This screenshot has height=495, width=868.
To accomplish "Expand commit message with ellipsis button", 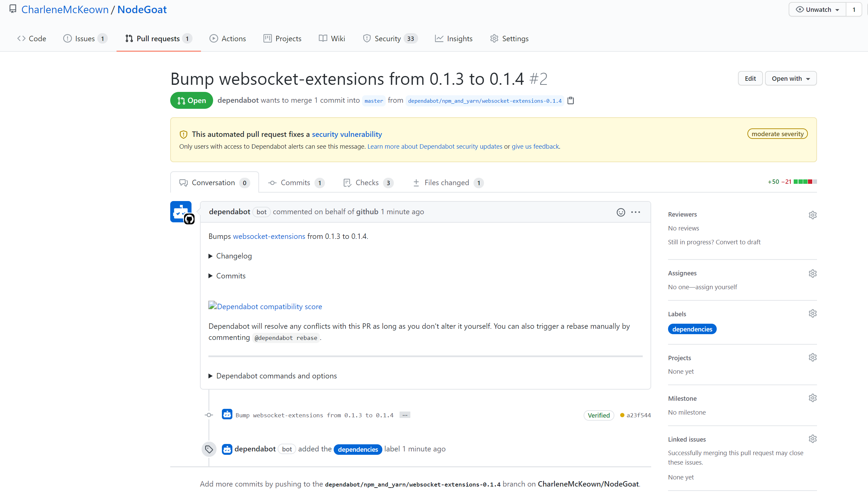I will click(405, 415).
